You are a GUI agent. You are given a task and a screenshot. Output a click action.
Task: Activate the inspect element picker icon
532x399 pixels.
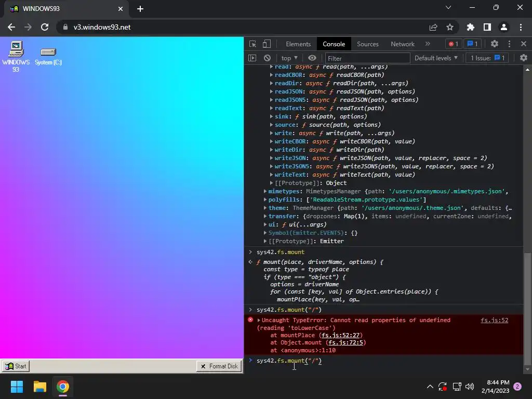point(252,44)
